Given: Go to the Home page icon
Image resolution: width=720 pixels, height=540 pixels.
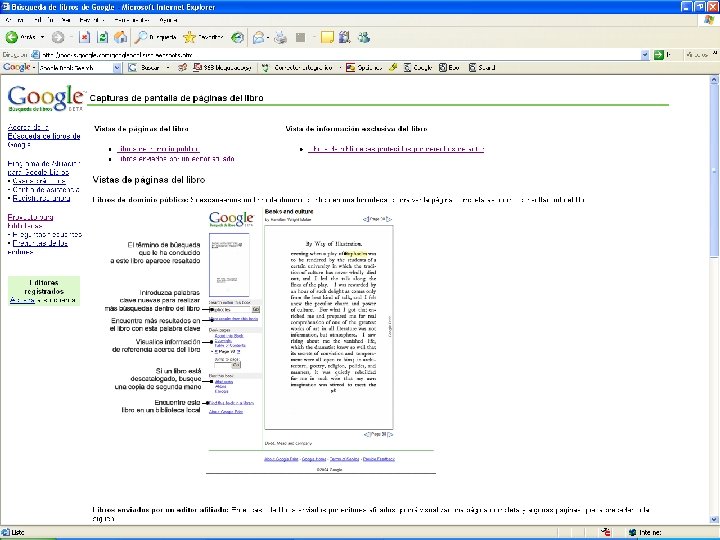Looking at the screenshot, I should [121, 37].
